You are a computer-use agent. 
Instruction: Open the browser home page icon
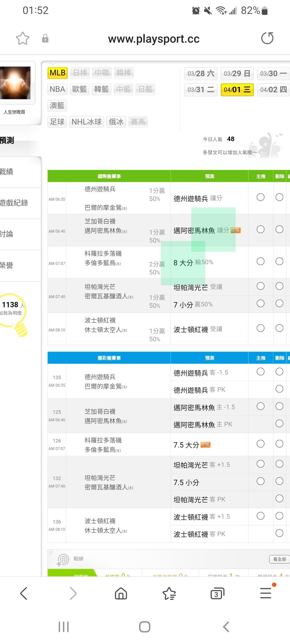tap(121, 593)
